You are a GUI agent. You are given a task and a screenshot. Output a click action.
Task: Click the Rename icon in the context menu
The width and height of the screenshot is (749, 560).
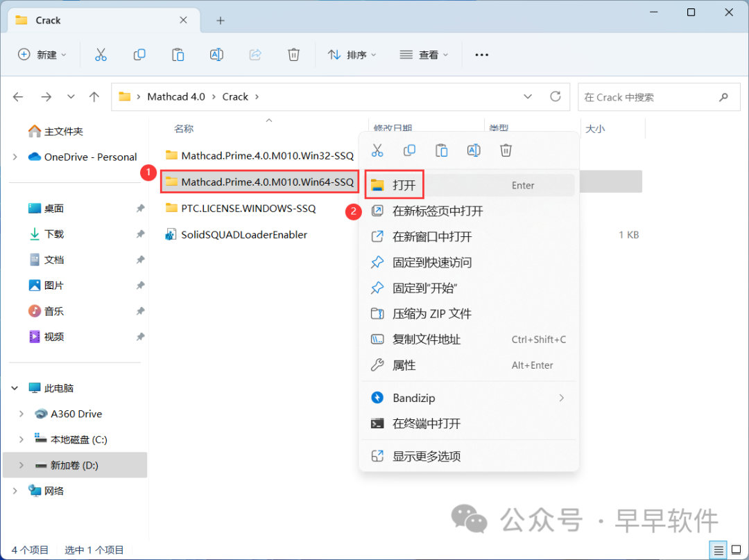474,151
